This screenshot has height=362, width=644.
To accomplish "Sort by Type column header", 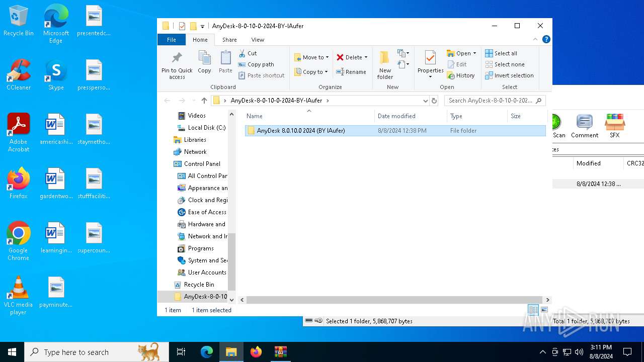I will click(477, 116).
